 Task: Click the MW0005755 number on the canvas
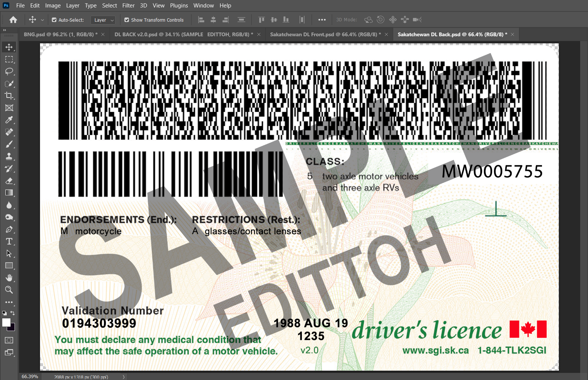click(492, 172)
